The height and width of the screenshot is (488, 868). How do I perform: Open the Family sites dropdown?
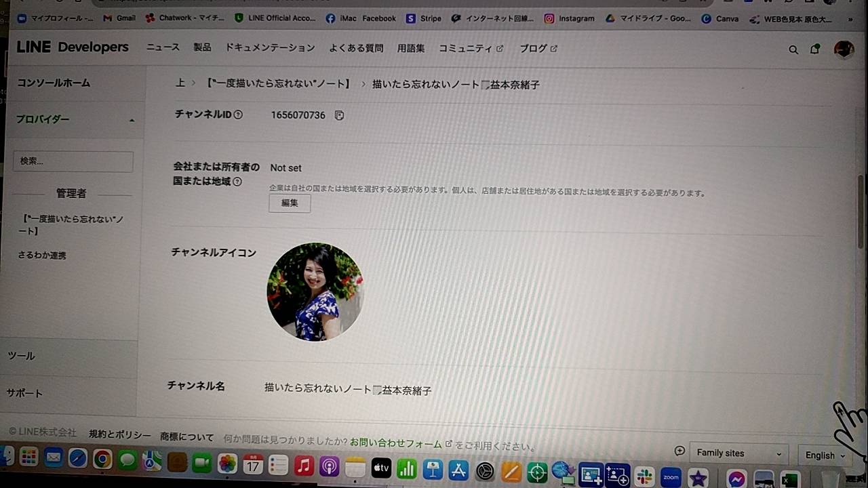point(738,453)
